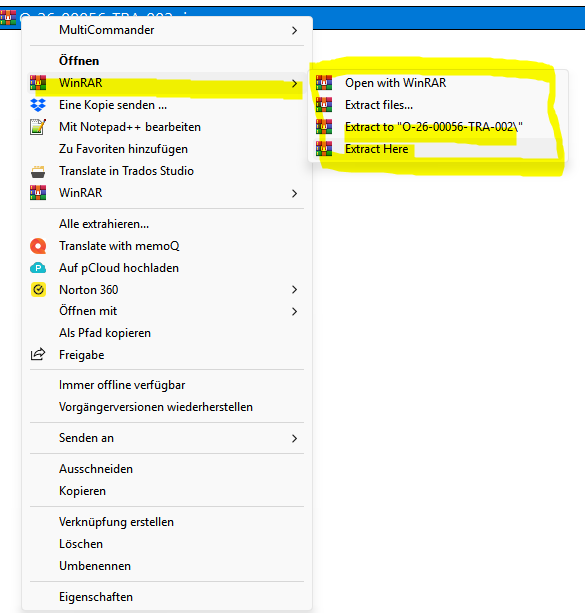The image size is (585, 613).
Task: Click the Notepad++ icon in context menu
Action: (x=38, y=127)
